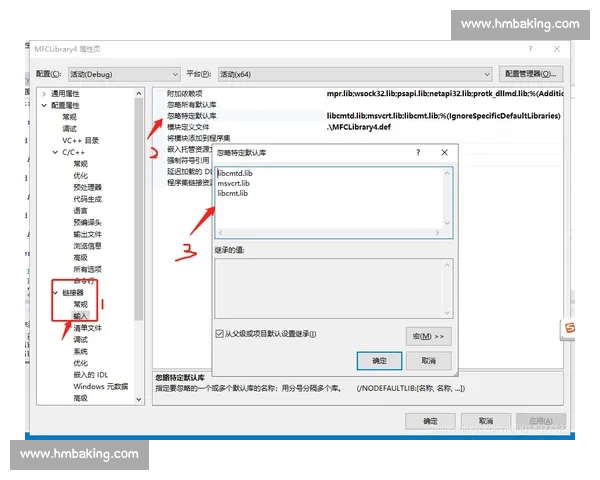Image resolution: width=600 pixels, height=480 pixels.
Task: Click the scroll-down arrow of the tree panel
Action: point(139,399)
